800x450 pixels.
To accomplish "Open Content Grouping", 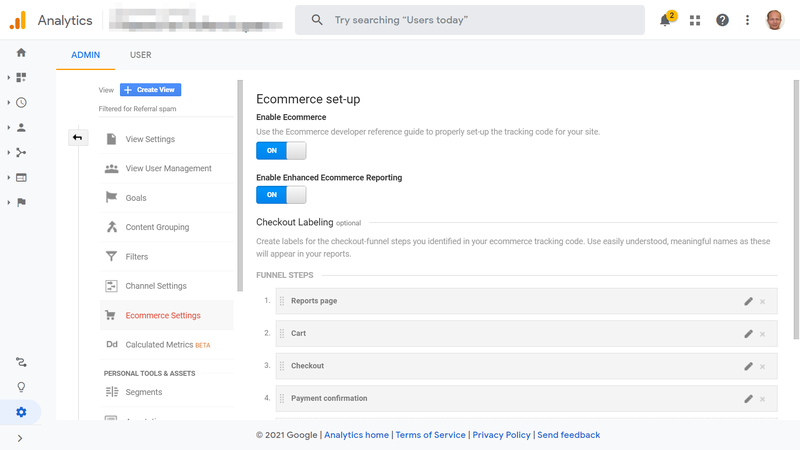I will [x=166, y=227].
